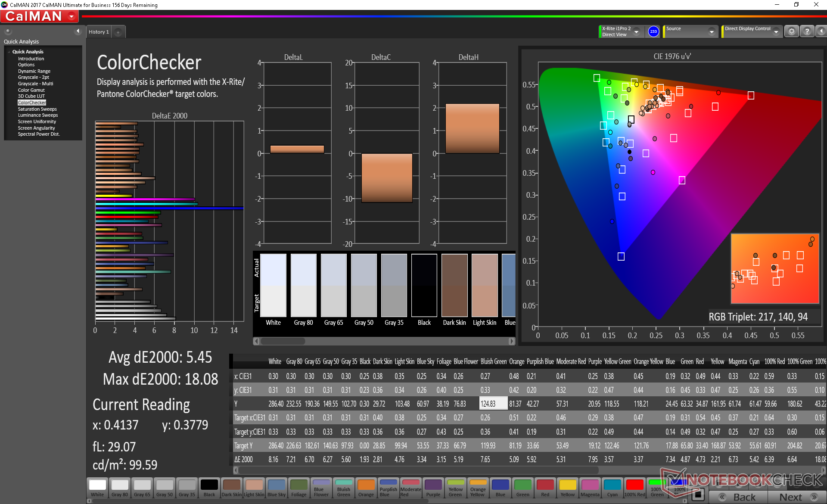Open Saturation Sweeps page

(x=37, y=109)
